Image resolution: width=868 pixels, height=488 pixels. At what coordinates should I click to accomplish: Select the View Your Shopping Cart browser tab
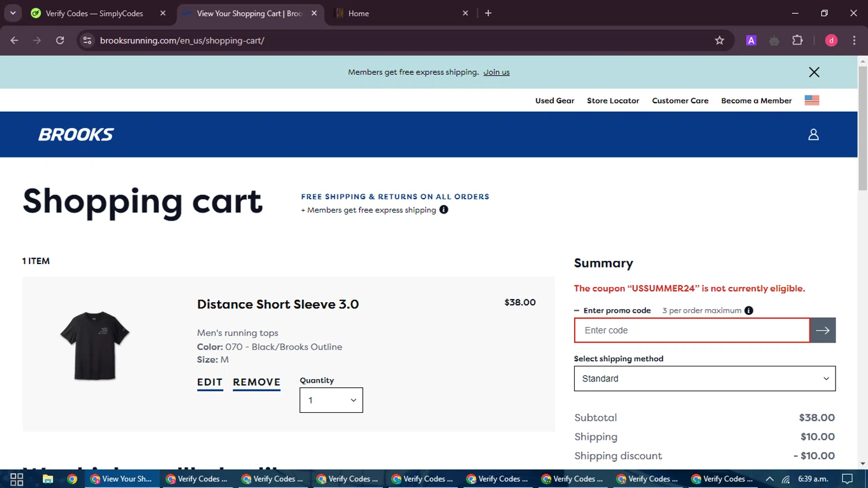tap(249, 13)
